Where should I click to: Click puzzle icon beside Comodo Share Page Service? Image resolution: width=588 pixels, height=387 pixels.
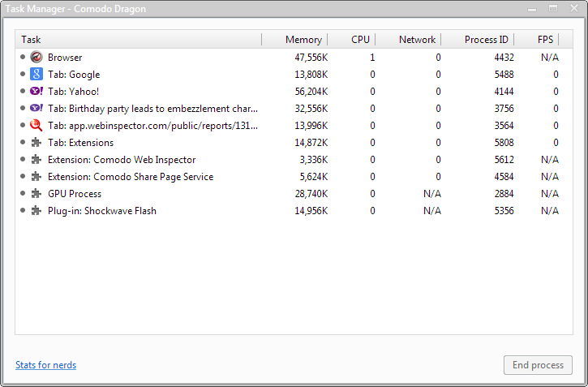(36, 176)
